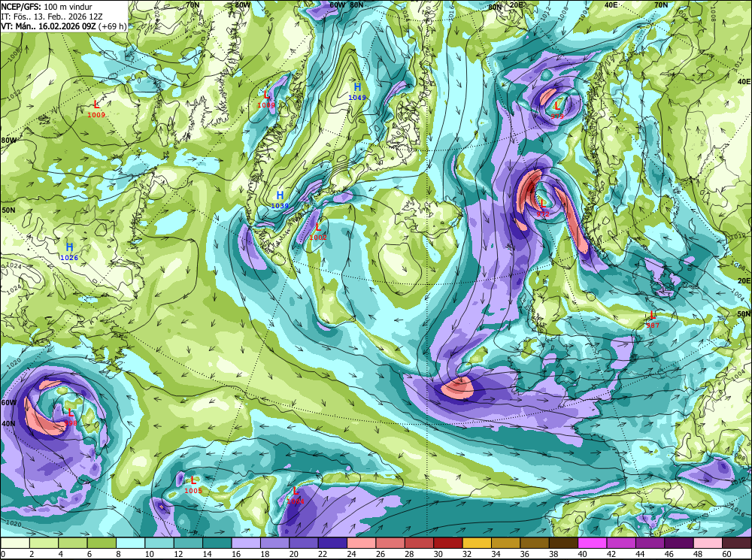Pick the 6–8 green legend swatch
752x560 pixels.
pyautogui.click(x=102, y=543)
